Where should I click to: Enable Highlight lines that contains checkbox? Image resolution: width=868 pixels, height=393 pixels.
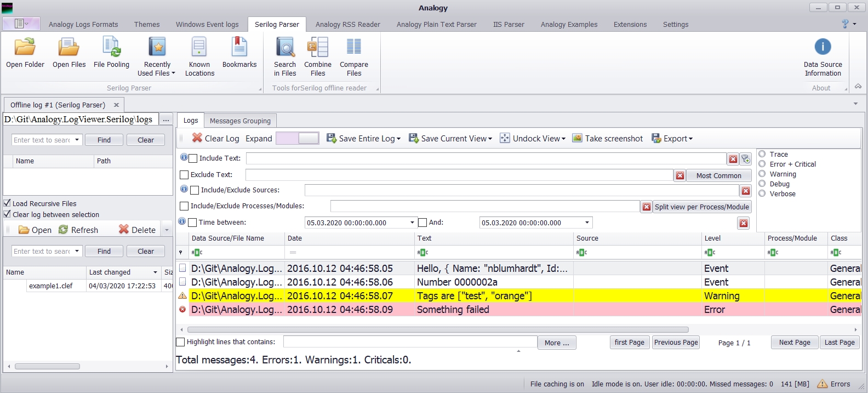pyautogui.click(x=180, y=342)
